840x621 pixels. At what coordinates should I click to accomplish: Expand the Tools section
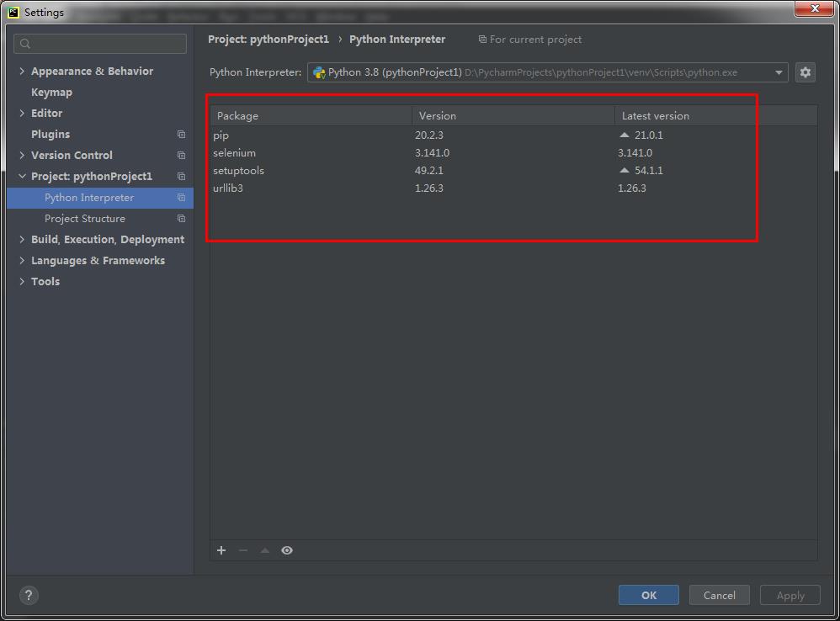pos(22,282)
